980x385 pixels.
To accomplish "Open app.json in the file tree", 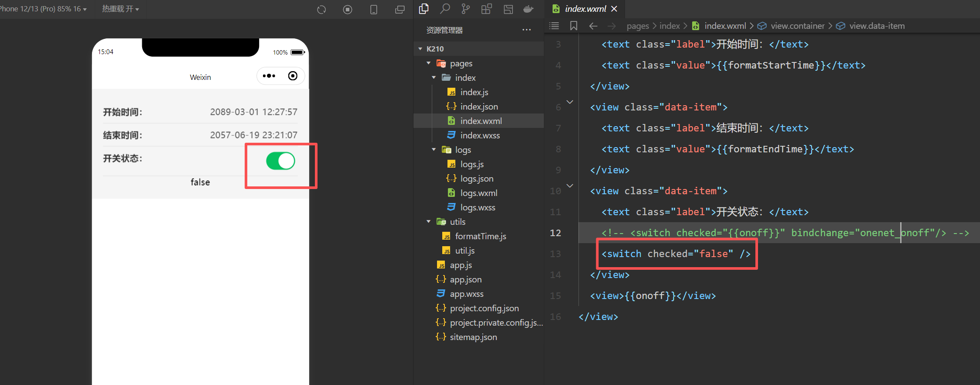I will click(x=465, y=279).
